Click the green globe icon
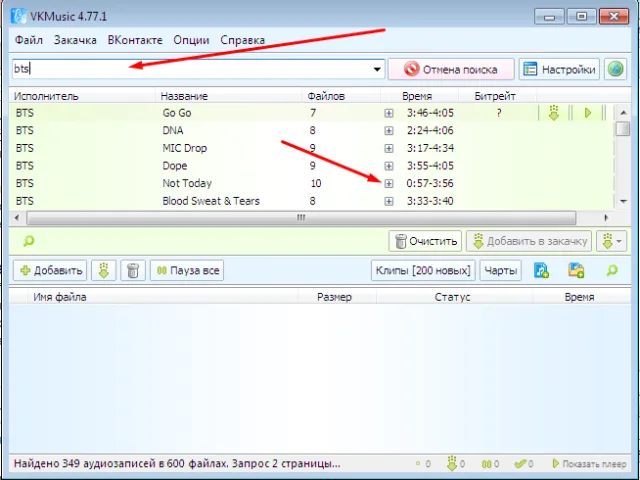The image size is (640, 480). [x=616, y=69]
